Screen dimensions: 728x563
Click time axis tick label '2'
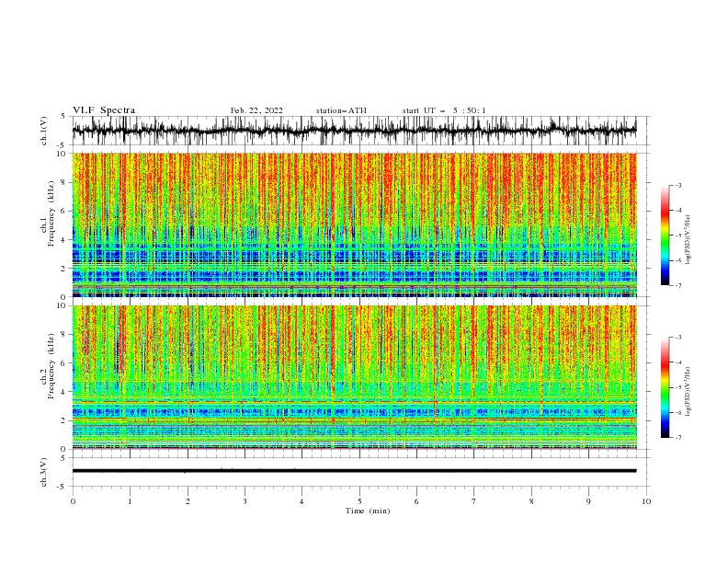coord(188,501)
